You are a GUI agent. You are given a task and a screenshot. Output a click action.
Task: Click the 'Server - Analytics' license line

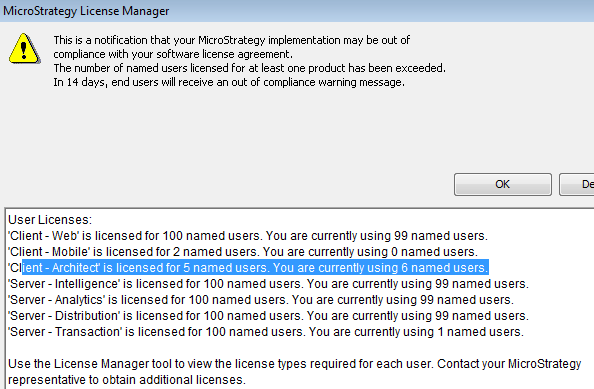261,300
